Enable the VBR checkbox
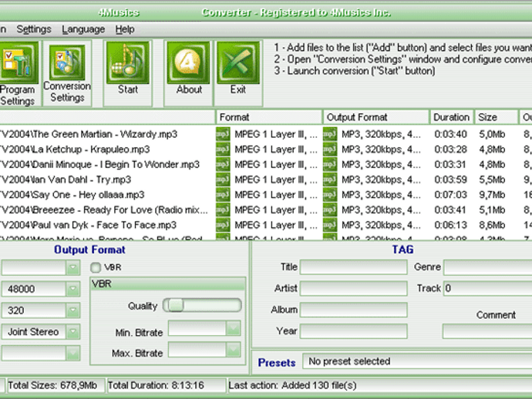Screen dimensions: 532x399 (96, 267)
